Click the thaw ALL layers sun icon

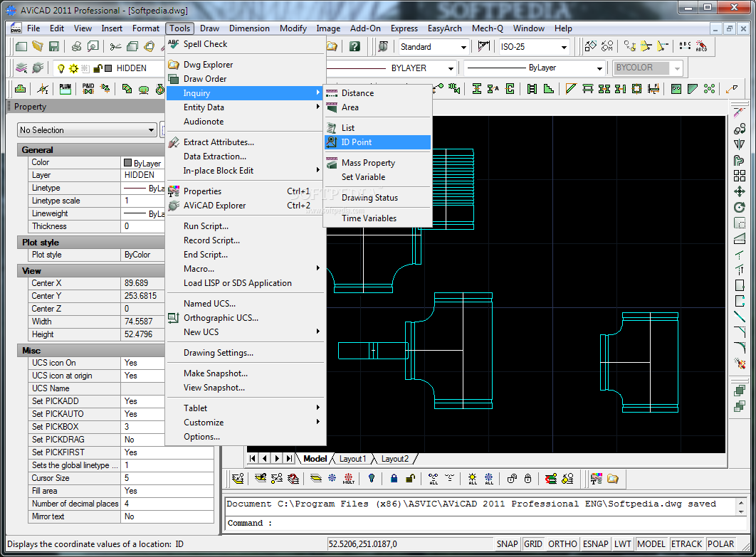tap(473, 479)
